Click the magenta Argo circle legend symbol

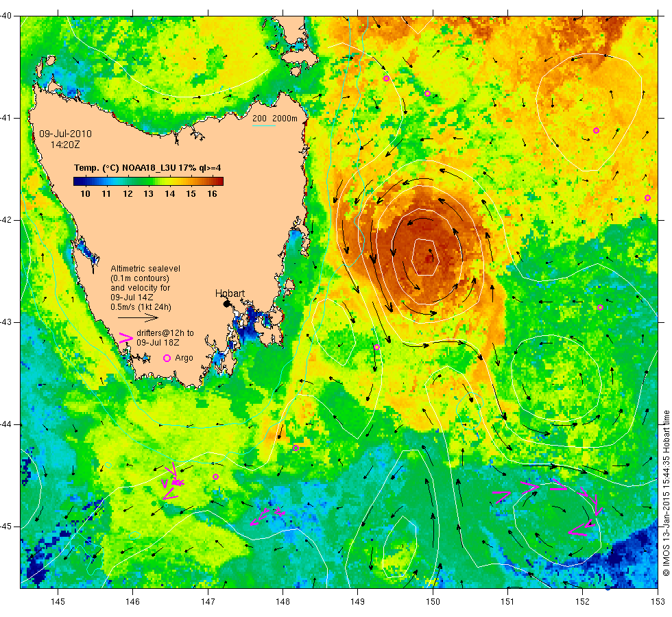tap(167, 358)
